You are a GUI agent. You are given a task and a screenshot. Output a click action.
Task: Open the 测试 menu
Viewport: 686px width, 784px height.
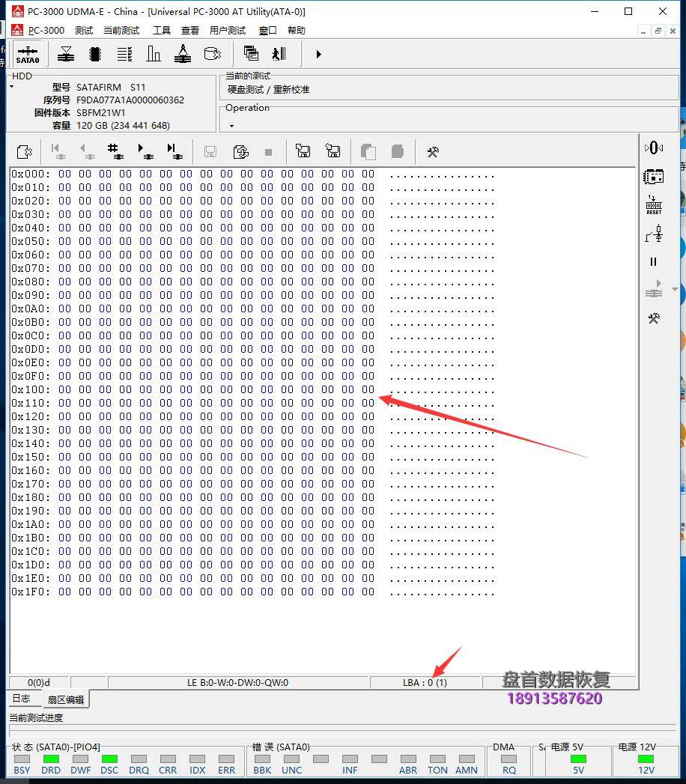point(83,30)
